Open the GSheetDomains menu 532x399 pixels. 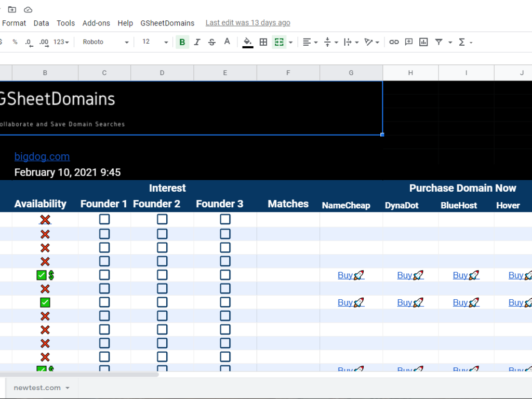pos(167,23)
